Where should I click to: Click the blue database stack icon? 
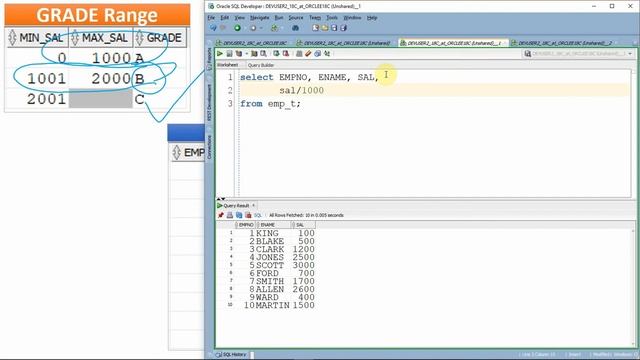tap(318, 53)
